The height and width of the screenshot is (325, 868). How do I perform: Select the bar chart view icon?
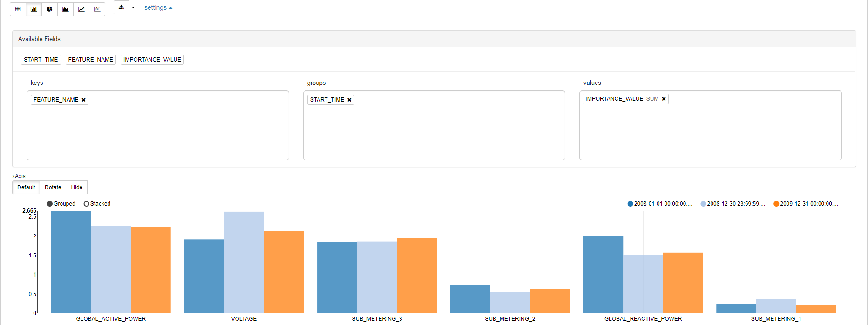[x=34, y=9]
